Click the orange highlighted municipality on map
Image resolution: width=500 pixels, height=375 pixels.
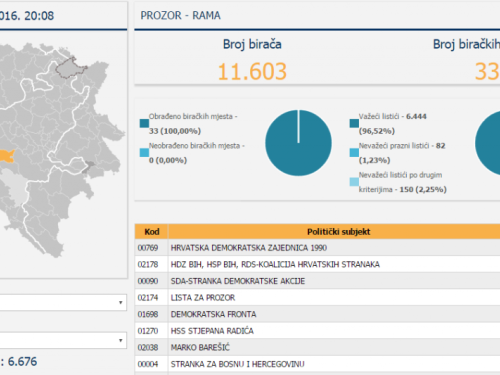point(6,156)
